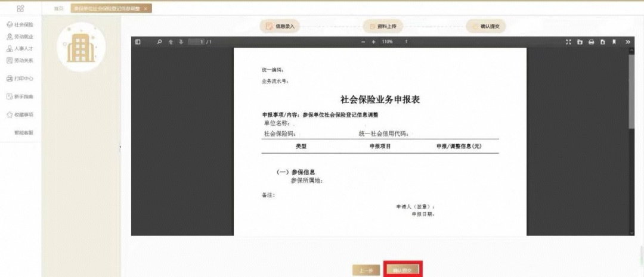
Task: Switch PDF viewer to presentation mode
Action: [x=568, y=42]
